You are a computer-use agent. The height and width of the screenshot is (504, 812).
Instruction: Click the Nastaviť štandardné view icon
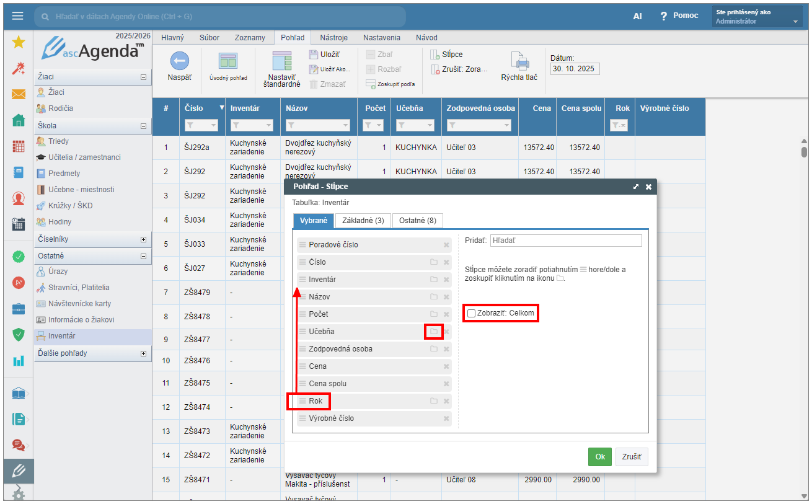[281, 61]
